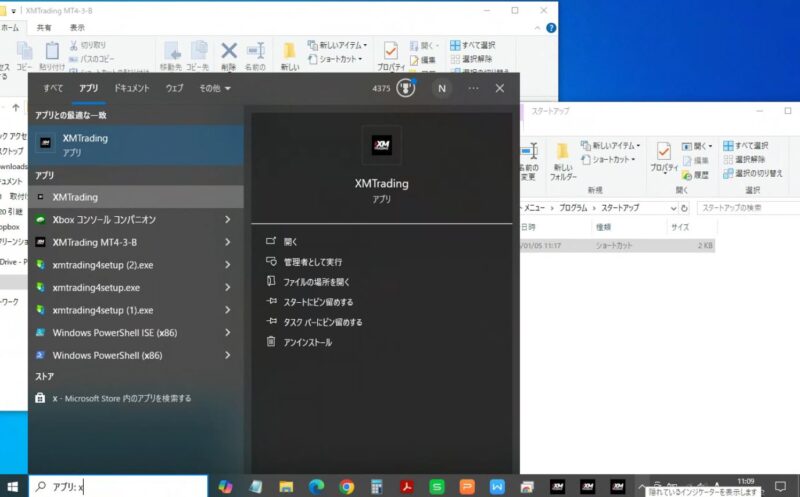Click the large XMTrading app icon in preview

pyautogui.click(x=382, y=145)
